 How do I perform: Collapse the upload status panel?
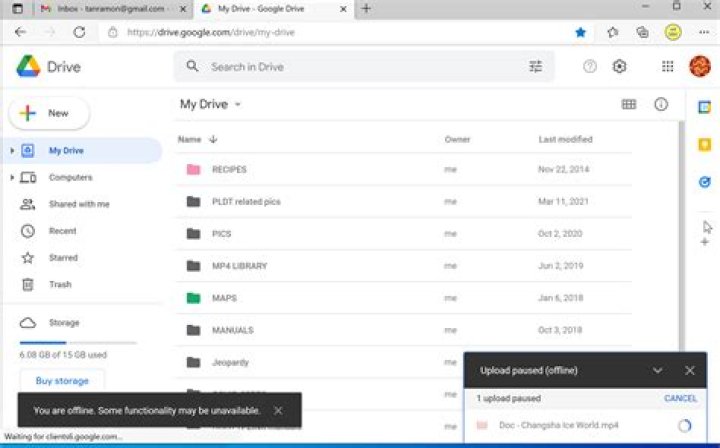(x=658, y=370)
